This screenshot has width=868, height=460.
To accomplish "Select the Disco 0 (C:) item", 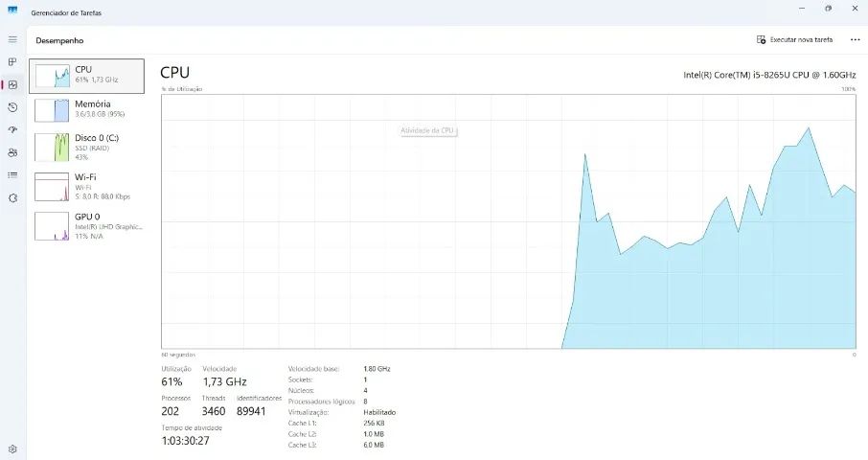I will (86, 147).
